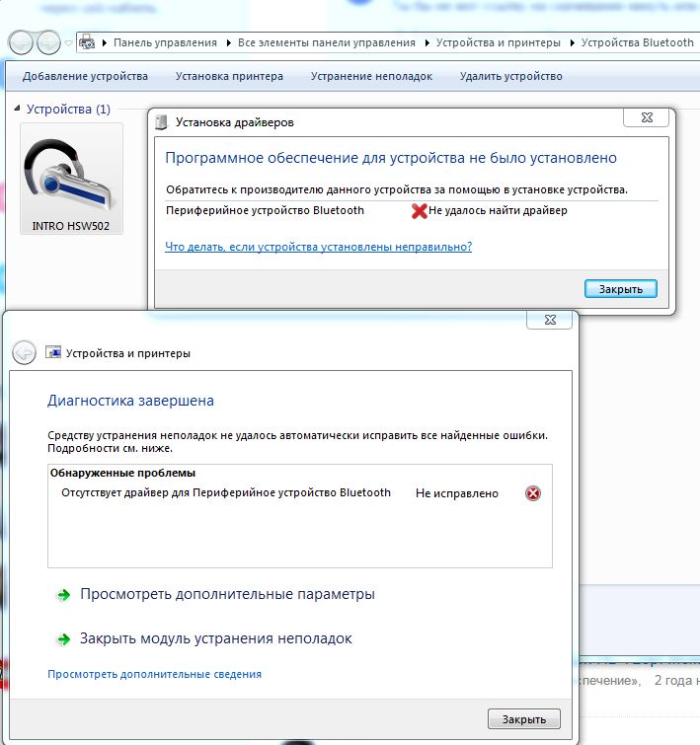Click Закрыть button in the troubleshooter window
This screenshot has width=700, height=745.
tap(524, 719)
